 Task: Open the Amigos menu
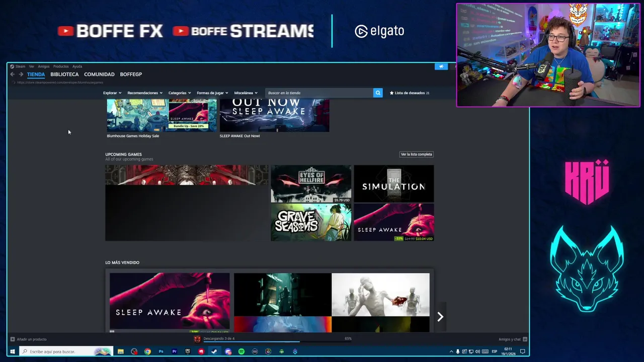(44, 66)
